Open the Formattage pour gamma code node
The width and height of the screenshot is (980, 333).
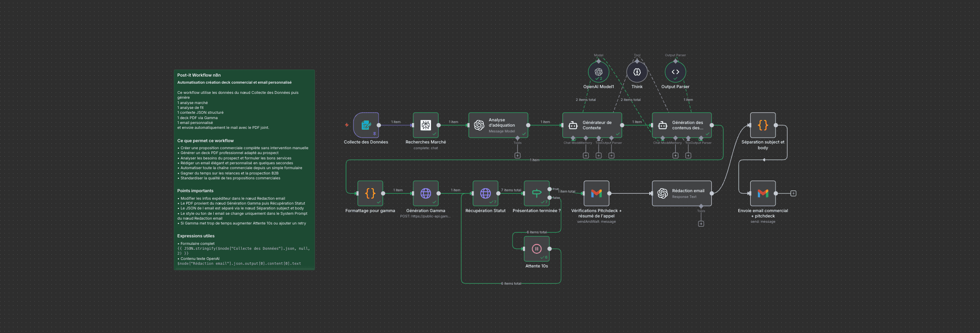pyautogui.click(x=370, y=194)
